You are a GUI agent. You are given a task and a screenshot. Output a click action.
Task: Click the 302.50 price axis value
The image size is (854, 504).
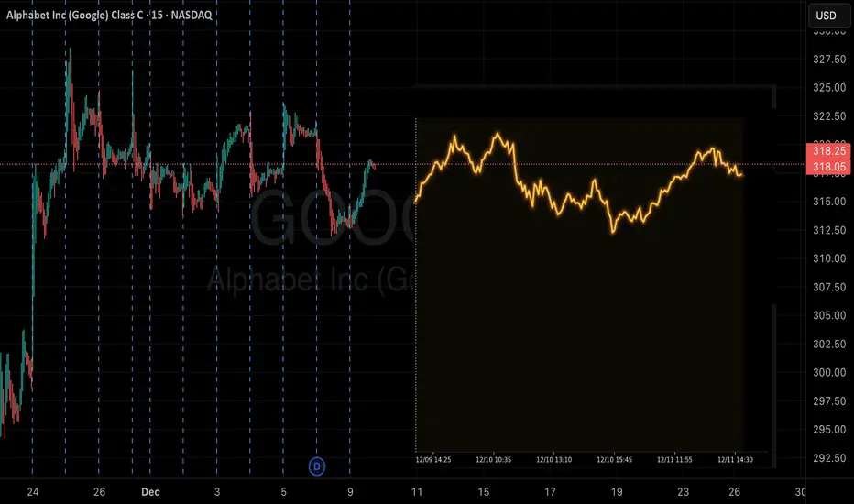tap(829, 344)
